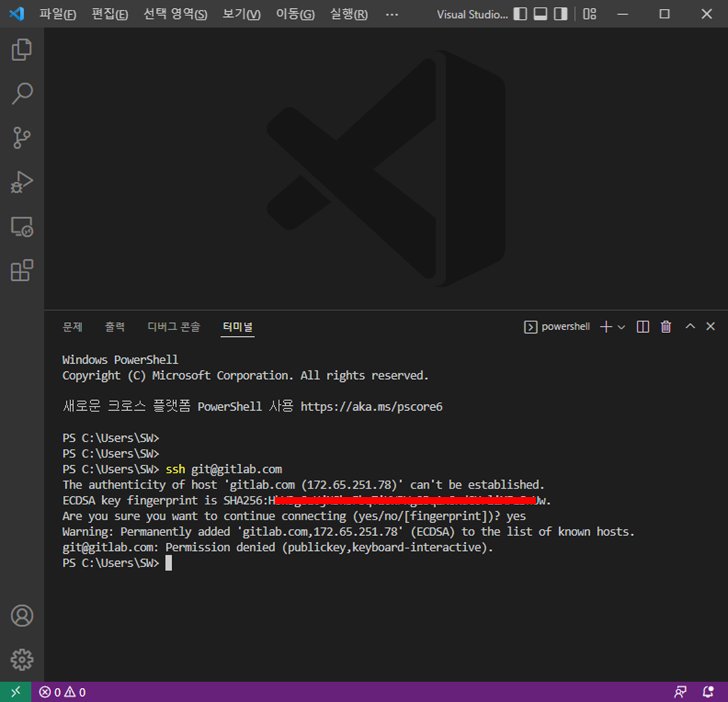Show more menus via the ellipsis
The height and width of the screenshot is (702, 728).
[392, 14]
